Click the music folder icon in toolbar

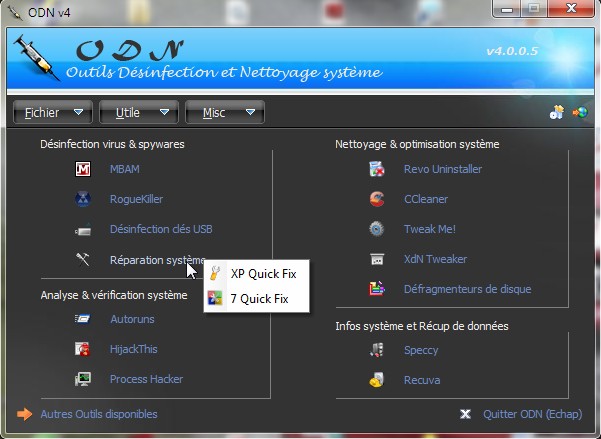[x=557, y=112]
